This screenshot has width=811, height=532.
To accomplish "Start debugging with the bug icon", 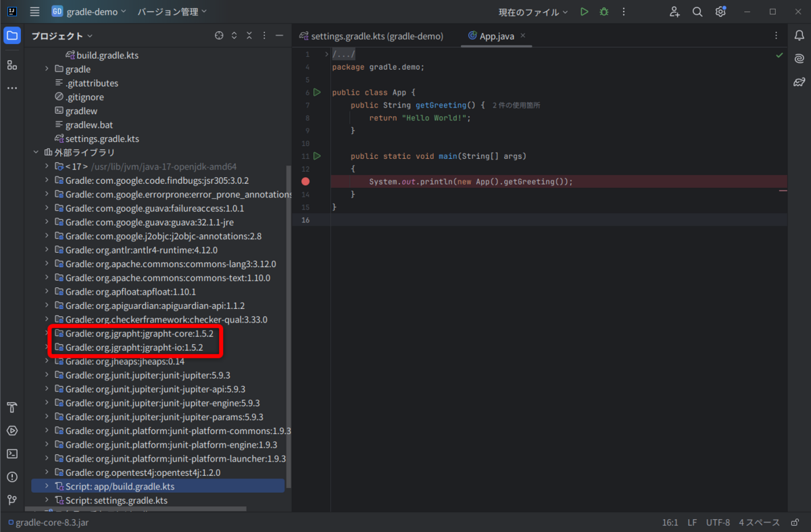I will 604,11.
